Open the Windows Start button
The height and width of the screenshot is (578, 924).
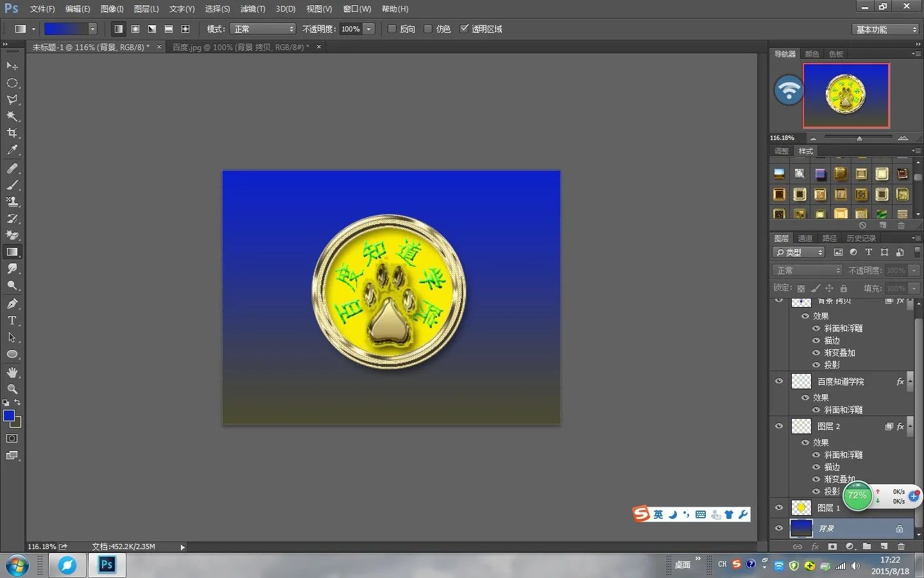pyautogui.click(x=17, y=565)
